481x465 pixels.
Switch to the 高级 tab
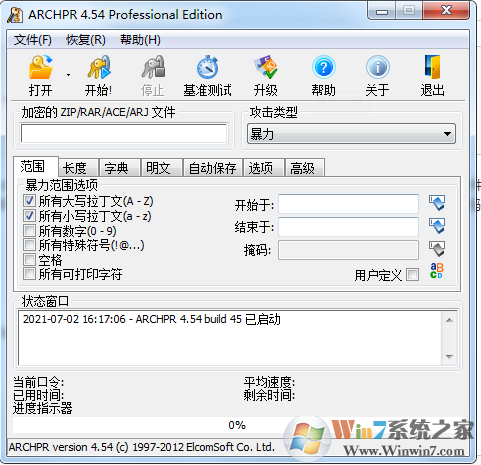click(305, 168)
